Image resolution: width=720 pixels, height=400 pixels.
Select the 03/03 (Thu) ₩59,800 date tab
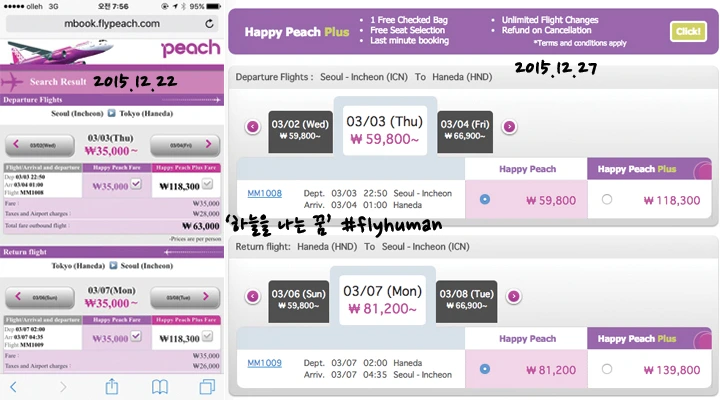pyautogui.click(x=385, y=130)
